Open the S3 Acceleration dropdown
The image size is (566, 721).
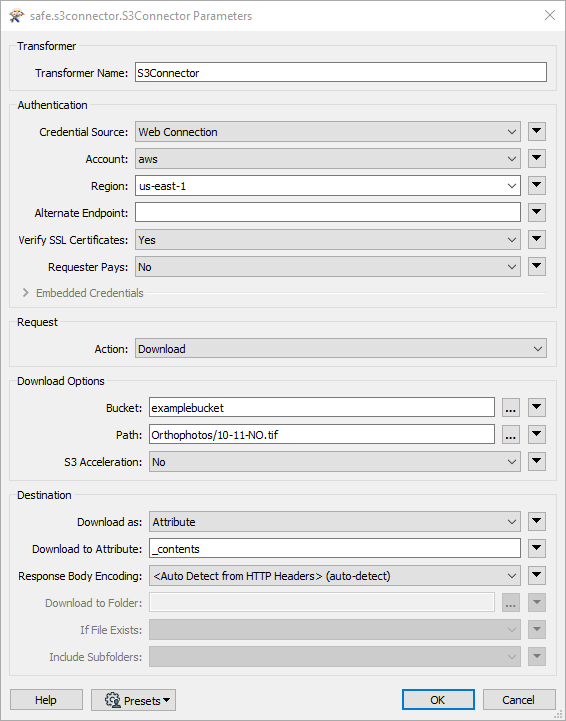click(x=335, y=462)
